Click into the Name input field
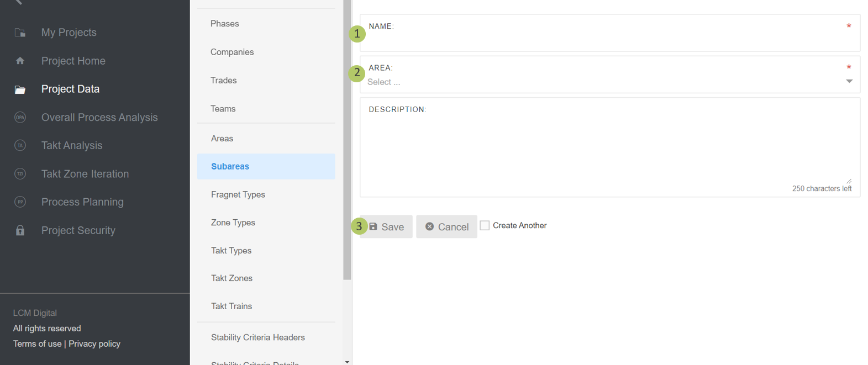 pyautogui.click(x=608, y=39)
